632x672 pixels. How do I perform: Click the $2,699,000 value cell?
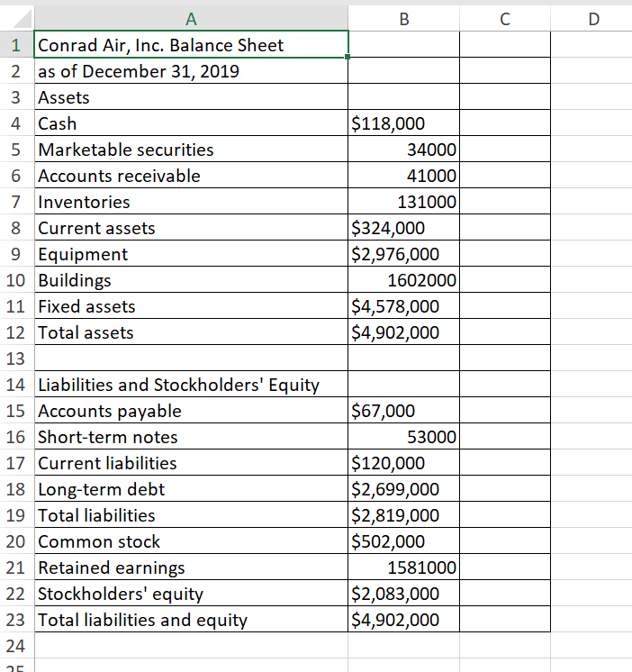[403, 488]
